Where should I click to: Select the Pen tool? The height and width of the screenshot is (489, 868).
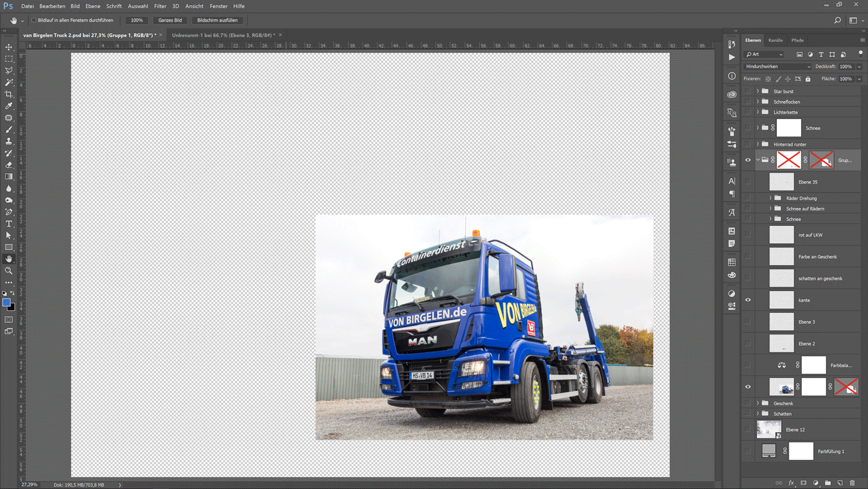click(x=9, y=212)
